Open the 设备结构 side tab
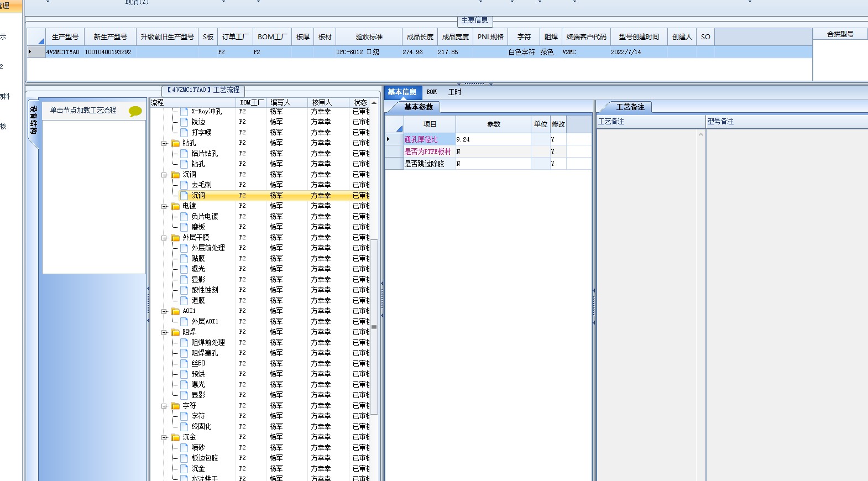Screen dimensions: 868x481 pos(34,121)
